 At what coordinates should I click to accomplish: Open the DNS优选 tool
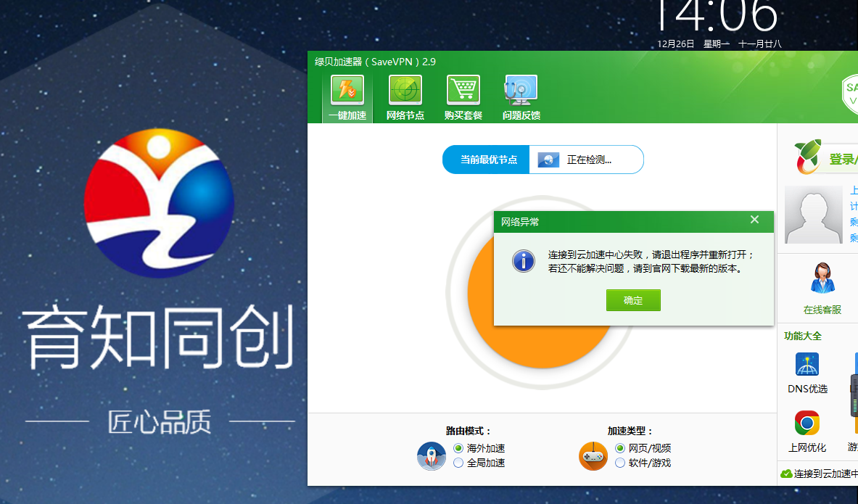[807, 373]
